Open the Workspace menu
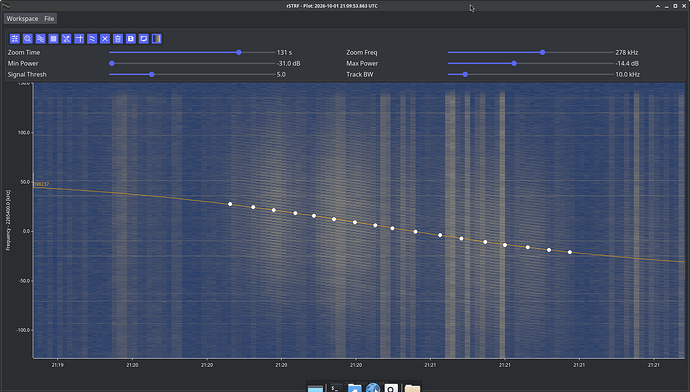 click(22, 18)
